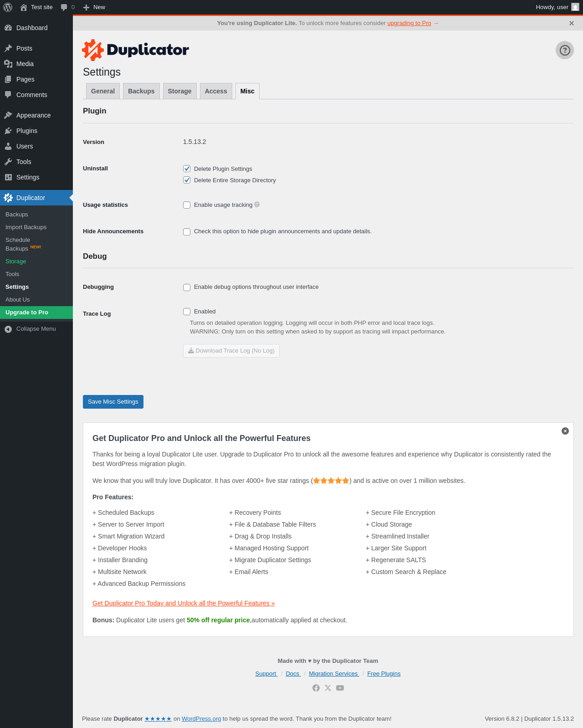Click the WordPress logo icon in admin bar
The width and height of the screenshot is (583, 728).
(x=8, y=7)
